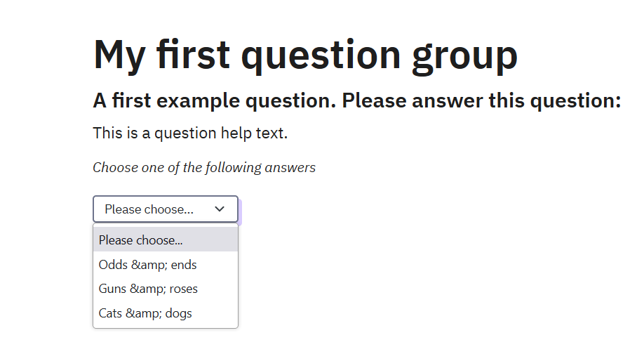Click the word "dogs" in the last answer
Viewport: 644px width, 354px height.
pyautogui.click(x=179, y=313)
